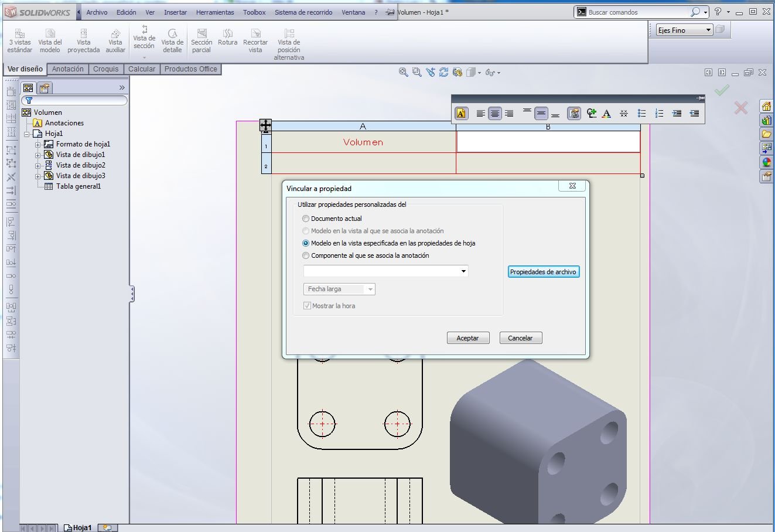Image resolution: width=775 pixels, height=532 pixels.
Task: Increase indent in table toolbar
Action: (677, 114)
